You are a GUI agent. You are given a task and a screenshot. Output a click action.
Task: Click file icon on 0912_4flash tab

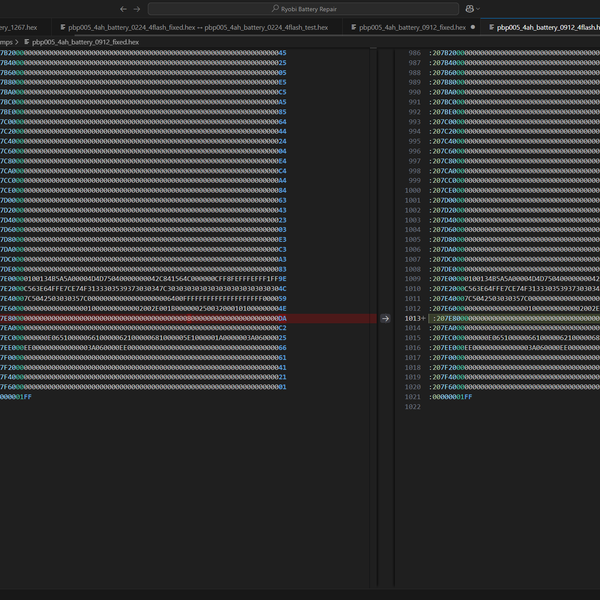coord(491,27)
